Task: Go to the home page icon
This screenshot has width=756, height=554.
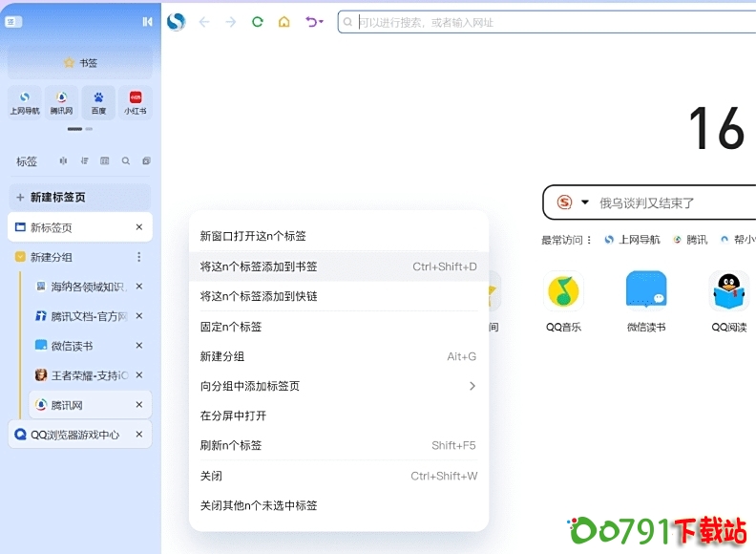Action: [x=283, y=21]
